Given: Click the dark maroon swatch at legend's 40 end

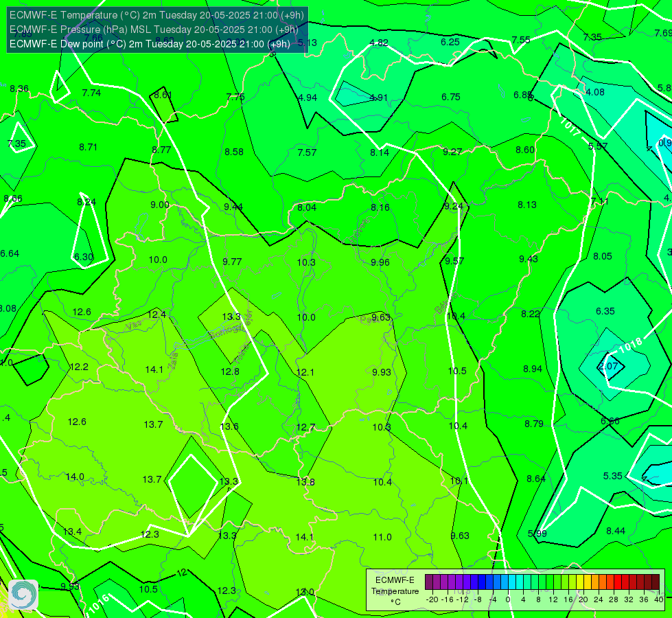Looking at the screenshot, I should click(x=656, y=582).
